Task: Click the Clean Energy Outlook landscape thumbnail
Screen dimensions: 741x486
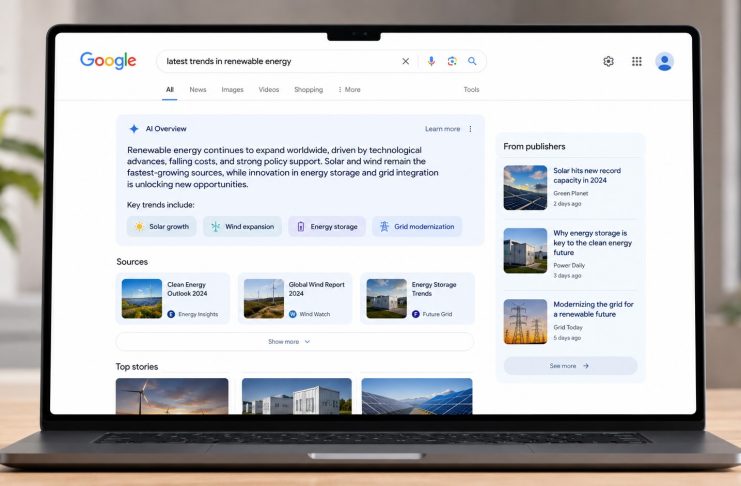Action: point(142,298)
